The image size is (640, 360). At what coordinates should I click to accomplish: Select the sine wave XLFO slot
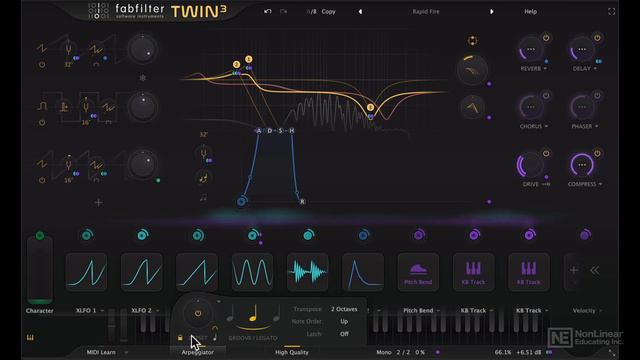click(252, 272)
